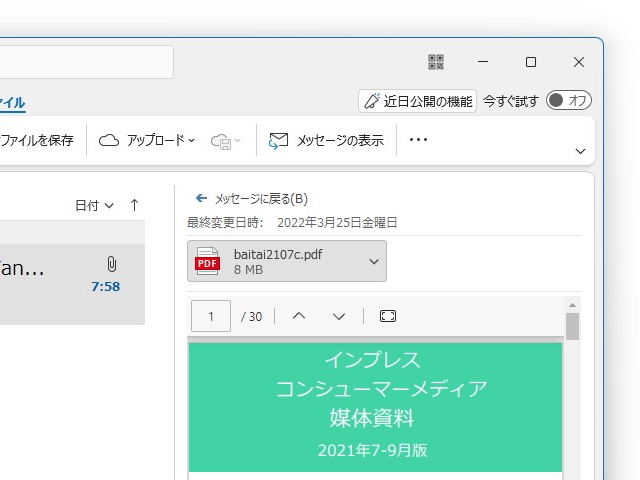Image resolution: width=640 pixels, height=480 pixels.
Task: Minimize the Outlook window
Action: click(483, 62)
